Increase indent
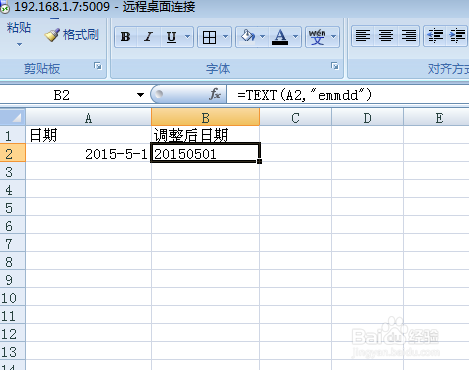The width and height of the screenshot is (469, 370). click(x=457, y=36)
